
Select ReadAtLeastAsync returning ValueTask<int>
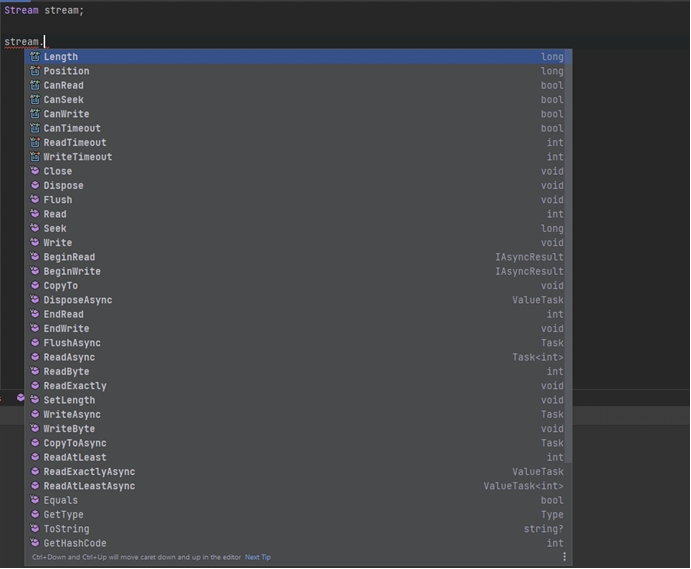(x=89, y=486)
